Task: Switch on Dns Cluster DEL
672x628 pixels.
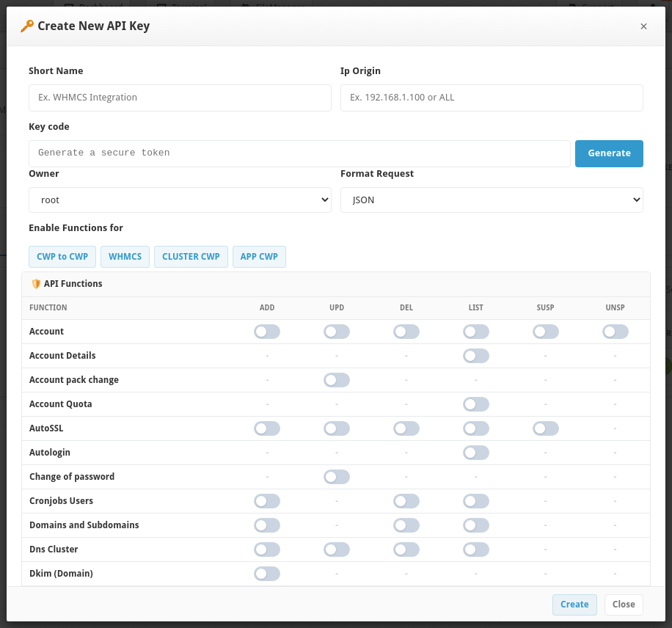Action: click(406, 549)
